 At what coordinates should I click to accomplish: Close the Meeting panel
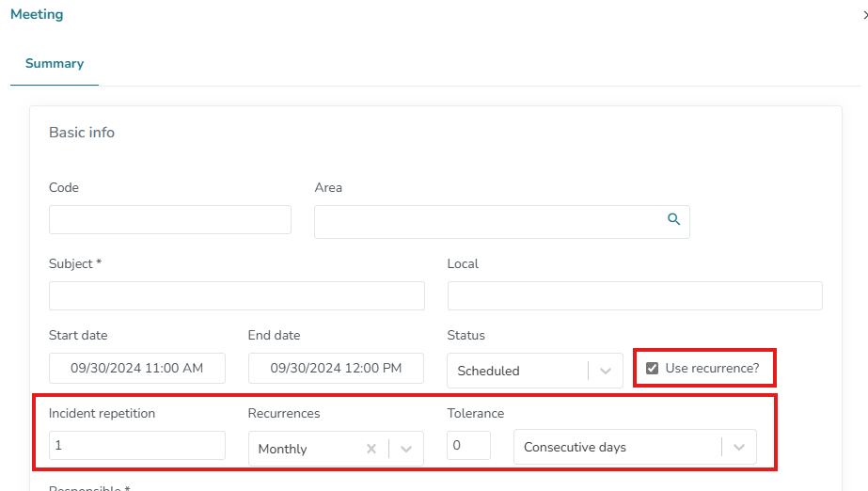coord(864,15)
